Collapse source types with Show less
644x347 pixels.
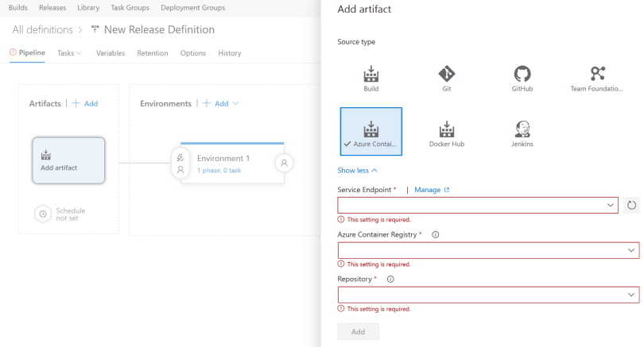358,170
